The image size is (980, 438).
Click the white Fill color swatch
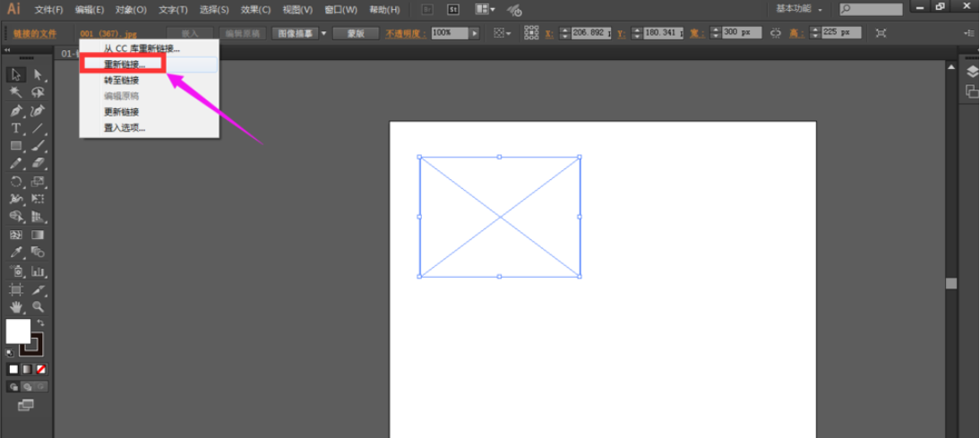[18, 331]
